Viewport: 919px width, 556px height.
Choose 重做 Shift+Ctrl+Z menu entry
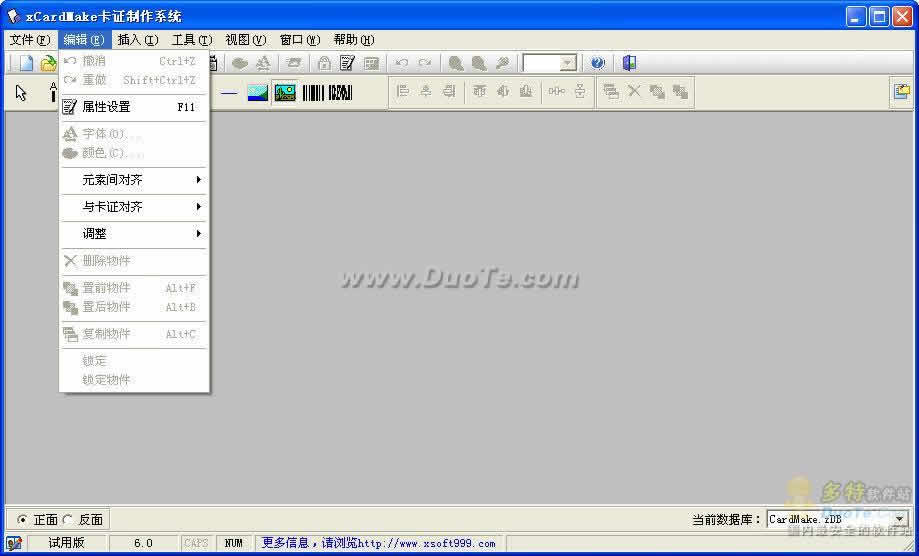click(135, 80)
